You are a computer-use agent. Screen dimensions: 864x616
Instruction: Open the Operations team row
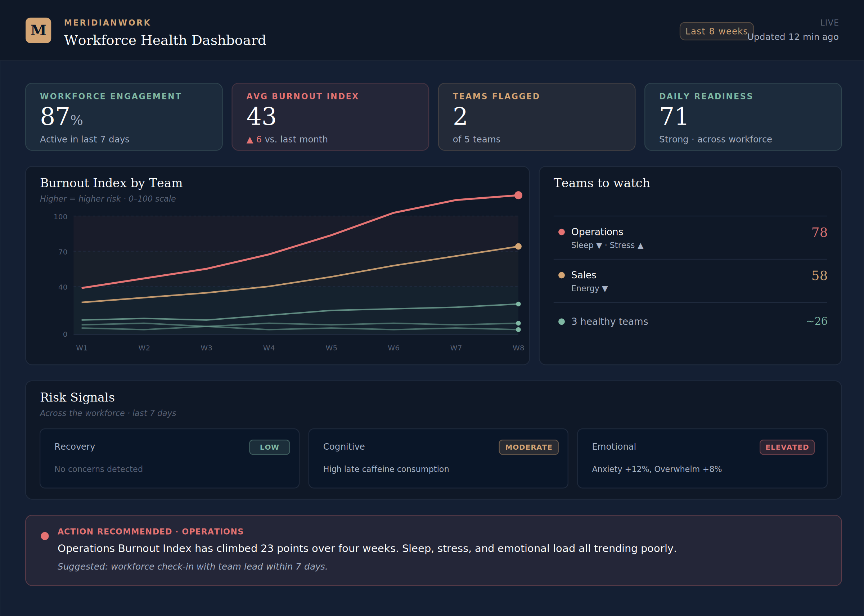coord(690,238)
